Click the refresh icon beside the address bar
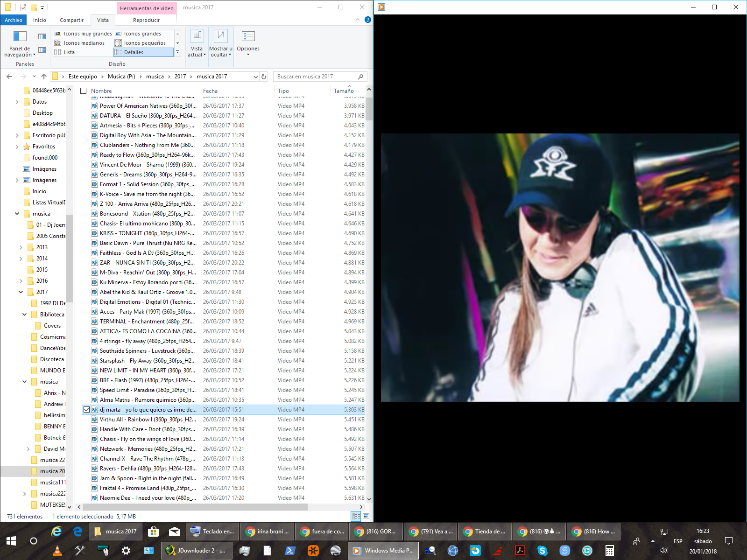747x560 pixels. click(x=264, y=77)
